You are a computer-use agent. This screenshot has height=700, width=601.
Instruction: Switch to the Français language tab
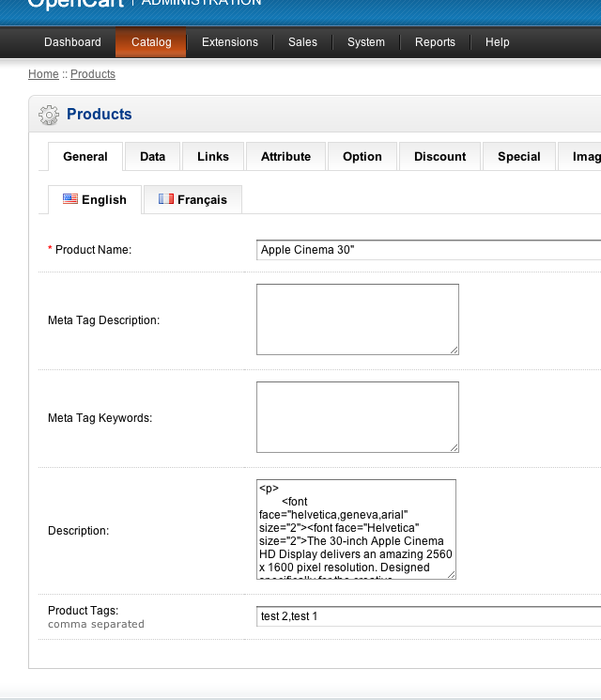click(193, 199)
